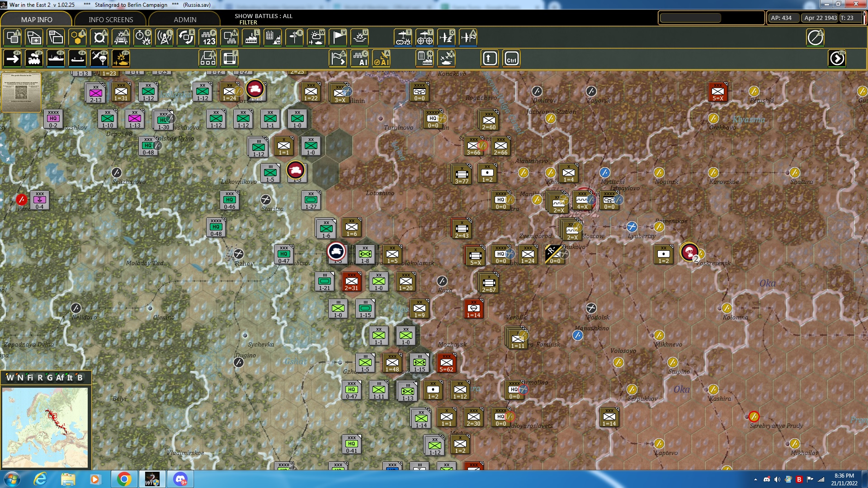This screenshot has height=488, width=868.
Task: Open the ADMIN tab
Action: tap(186, 19)
